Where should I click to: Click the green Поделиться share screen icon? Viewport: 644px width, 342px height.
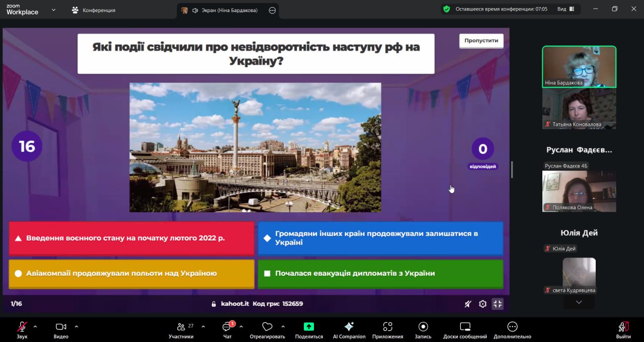click(x=309, y=327)
